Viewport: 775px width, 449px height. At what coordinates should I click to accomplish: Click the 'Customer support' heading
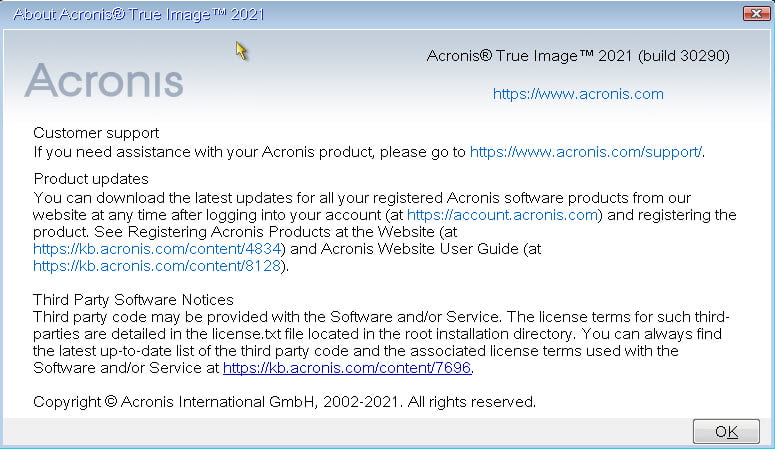point(96,133)
